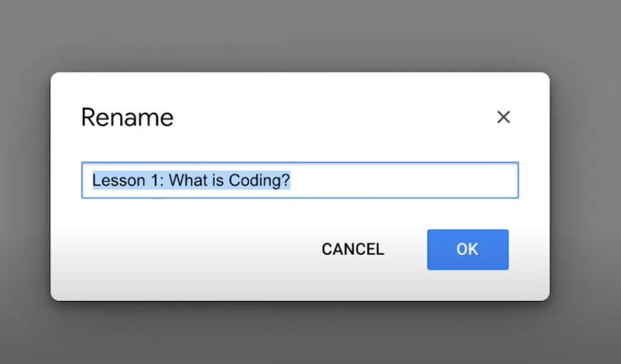
Task: Choose CANCEL next to the OK button
Action: [x=353, y=250]
